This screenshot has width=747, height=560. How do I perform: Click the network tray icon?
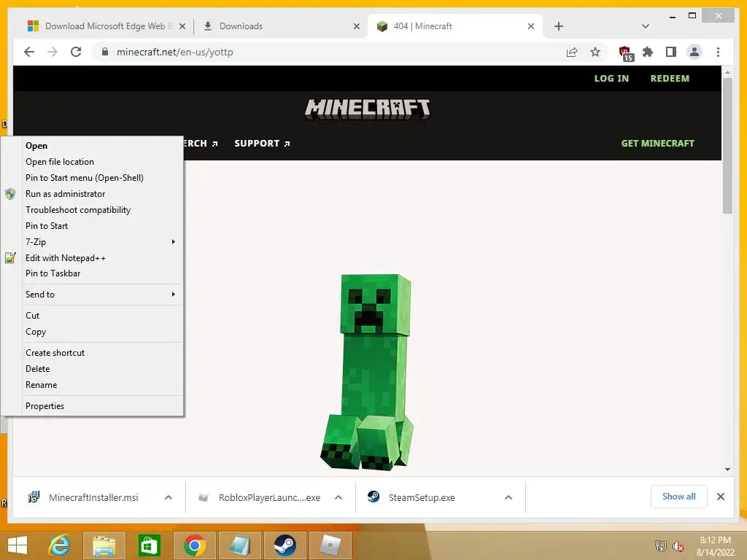pos(661,545)
